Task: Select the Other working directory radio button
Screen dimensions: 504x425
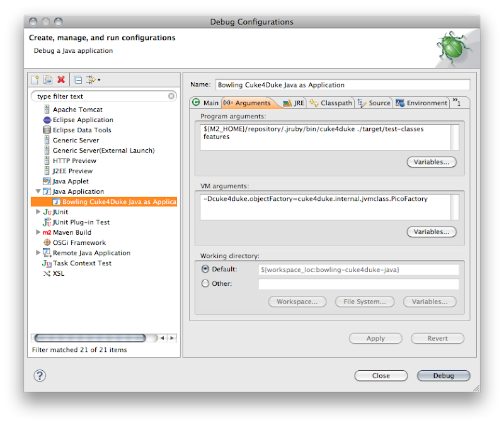Action: (205, 283)
